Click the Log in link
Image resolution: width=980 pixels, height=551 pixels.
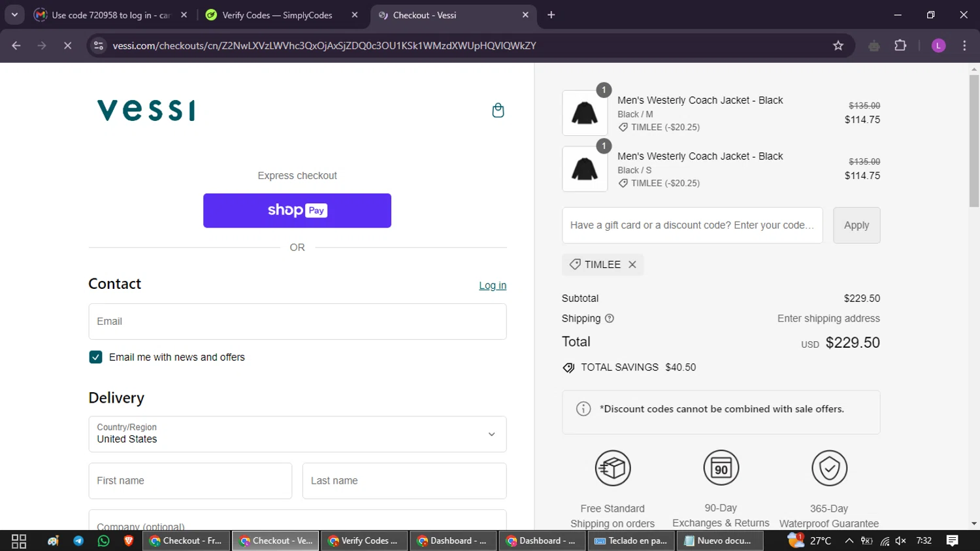pyautogui.click(x=493, y=286)
